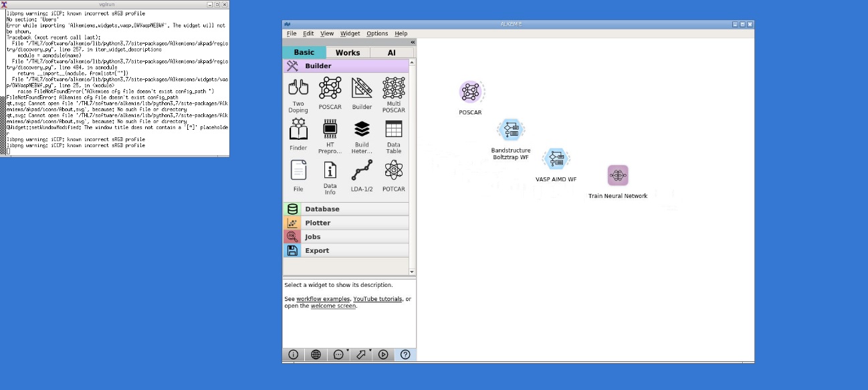Click the "No section: 'Users'" terminal line
Viewport: 868px width, 390px height.
click(32, 19)
